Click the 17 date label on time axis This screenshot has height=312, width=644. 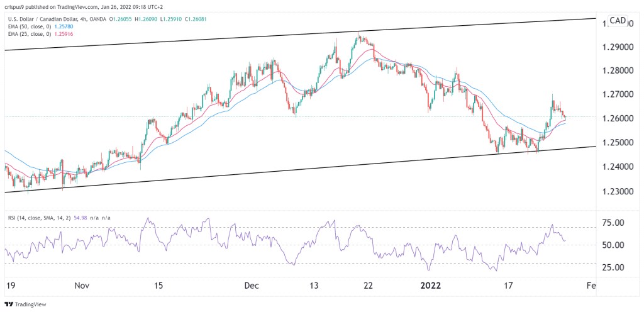(508, 286)
